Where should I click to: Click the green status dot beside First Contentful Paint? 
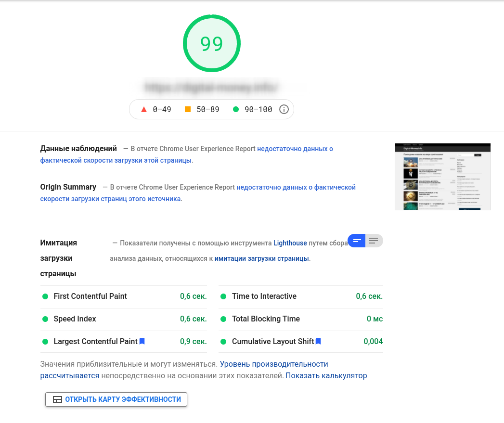pyautogui.click(x=45, y=296)
